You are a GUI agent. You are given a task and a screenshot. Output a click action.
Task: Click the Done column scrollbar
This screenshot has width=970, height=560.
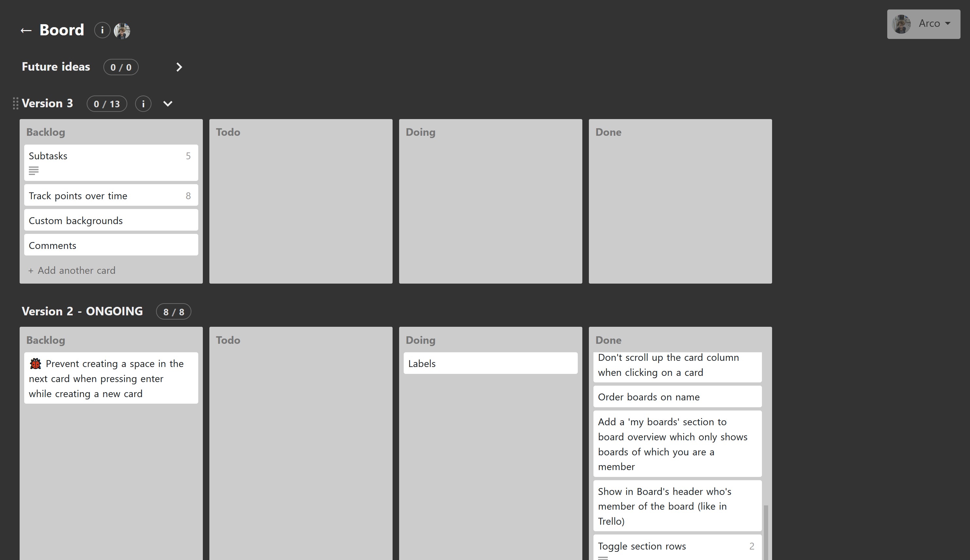point(766,532)
